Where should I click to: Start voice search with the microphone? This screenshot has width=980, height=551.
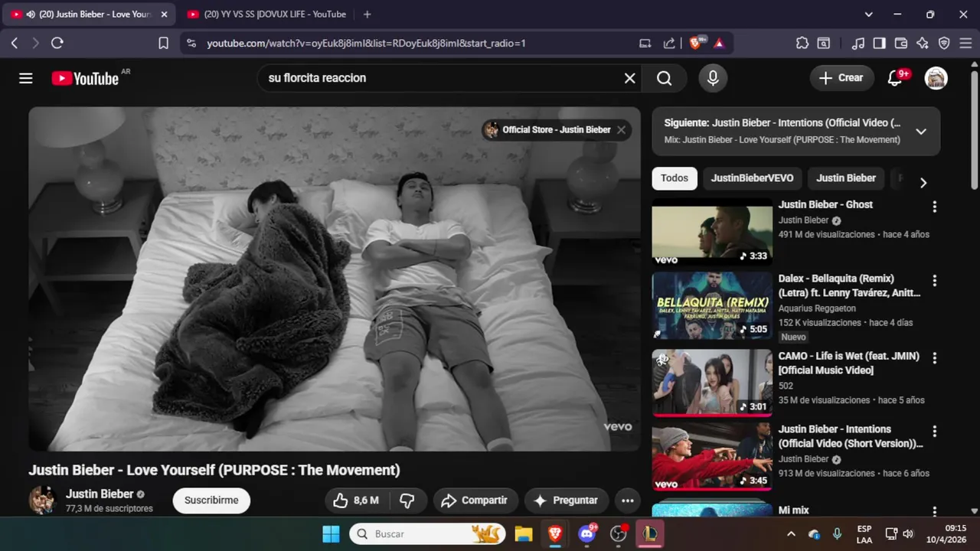pyautogui.click(x=713, y=78)
